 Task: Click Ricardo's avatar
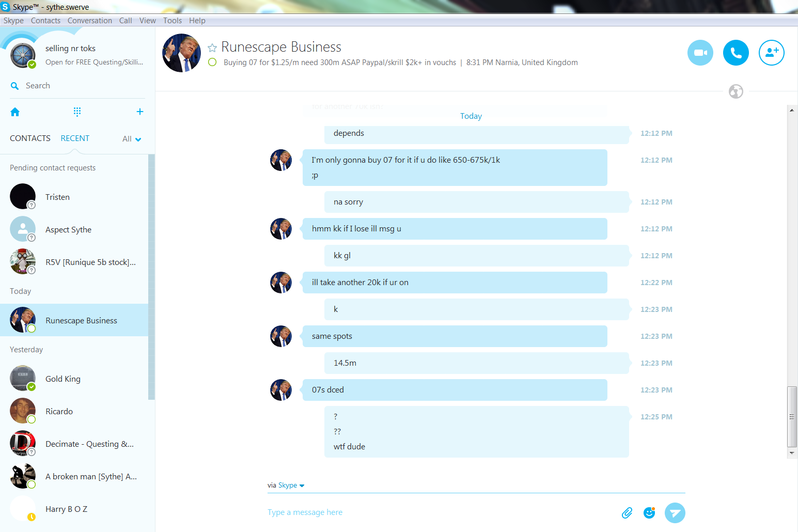click(23, 411)
